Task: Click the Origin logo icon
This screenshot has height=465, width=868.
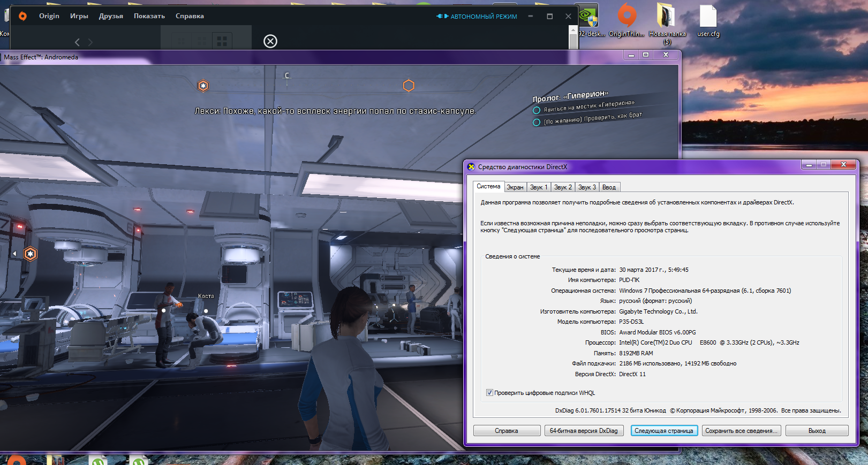Action: pos(22,16)
